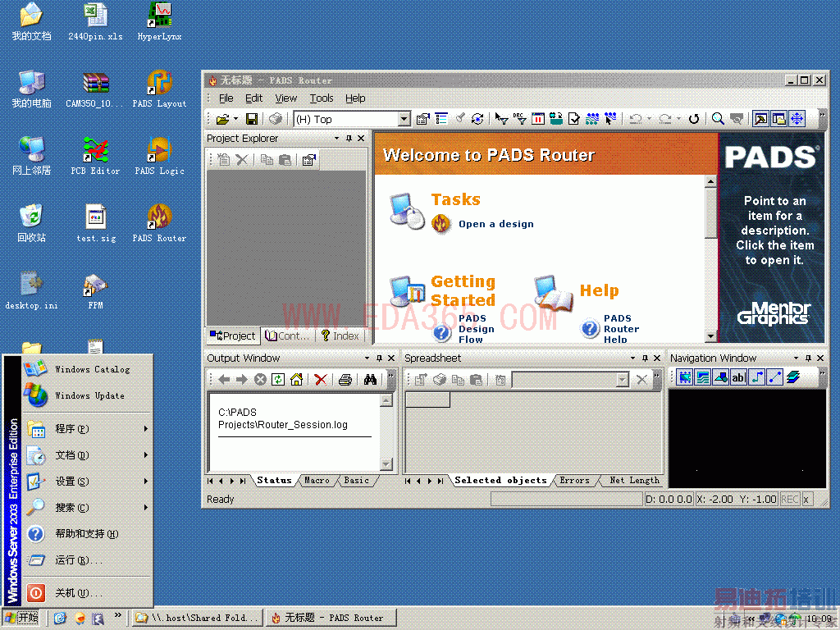Switch to the Macro tab in Output Window
Screen dimensions: 840x630
tap(317, 481)
